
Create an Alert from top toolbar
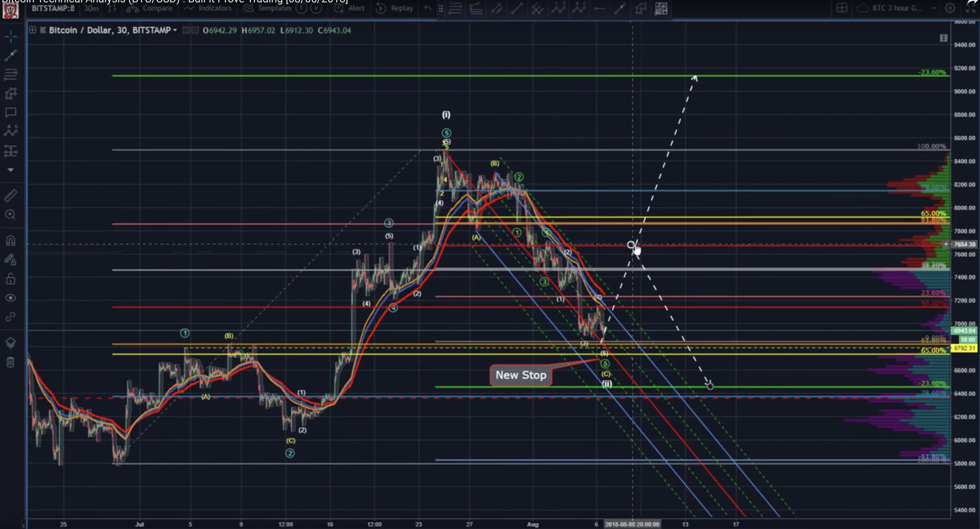[349, 8]
